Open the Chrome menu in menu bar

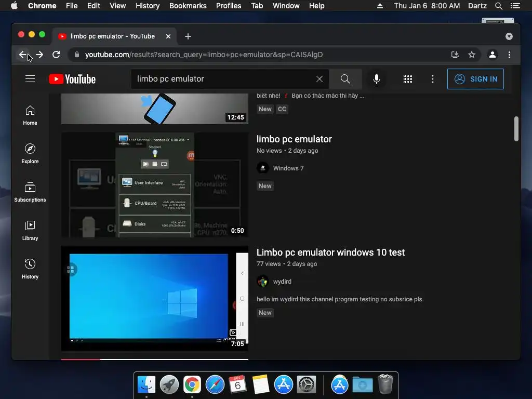pyautogui.click(x=42, y=6)
